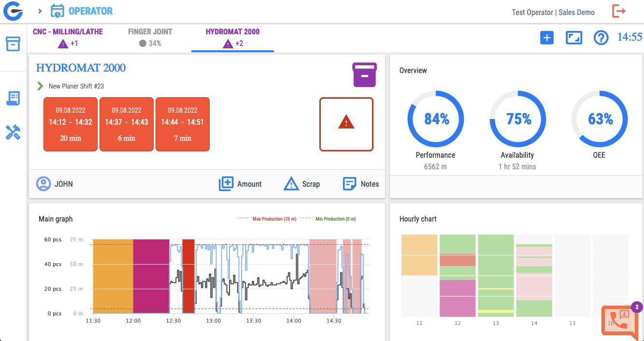The width and height of the screenshot is (644, 341).
Task: Open the help question mark icon
Action: click(x=601, y=38)
